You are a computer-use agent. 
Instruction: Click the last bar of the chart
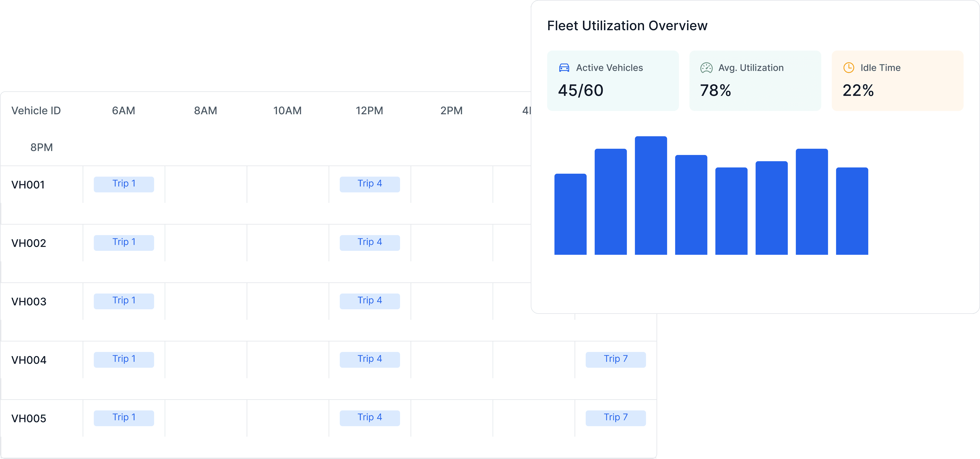(852, 211)
